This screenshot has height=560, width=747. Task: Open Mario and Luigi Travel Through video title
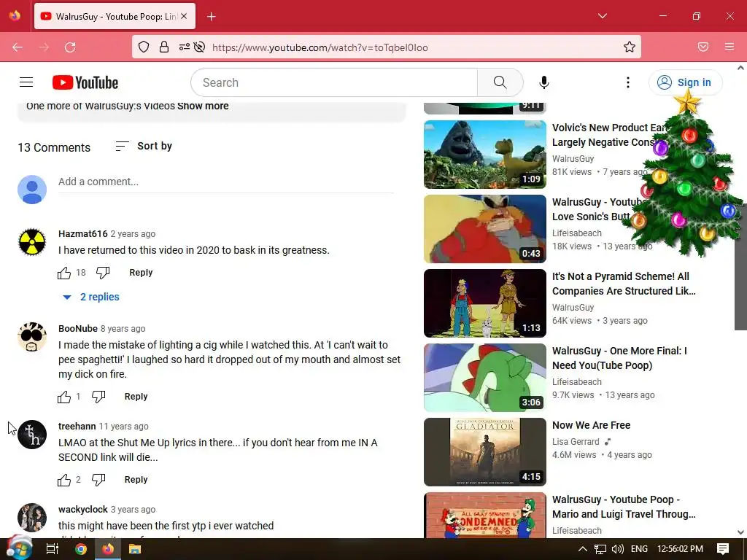[x=624, y=507]
